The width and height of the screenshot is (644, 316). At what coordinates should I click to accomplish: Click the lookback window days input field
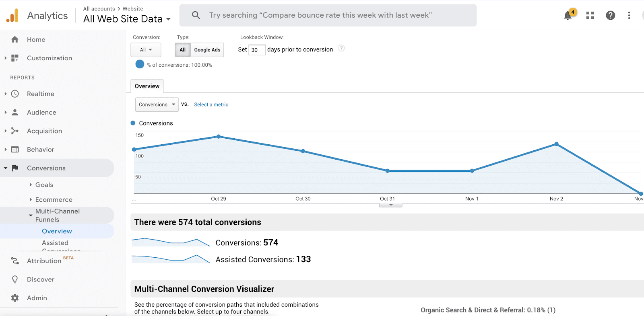pyautogui.click(x=256, y=50)
